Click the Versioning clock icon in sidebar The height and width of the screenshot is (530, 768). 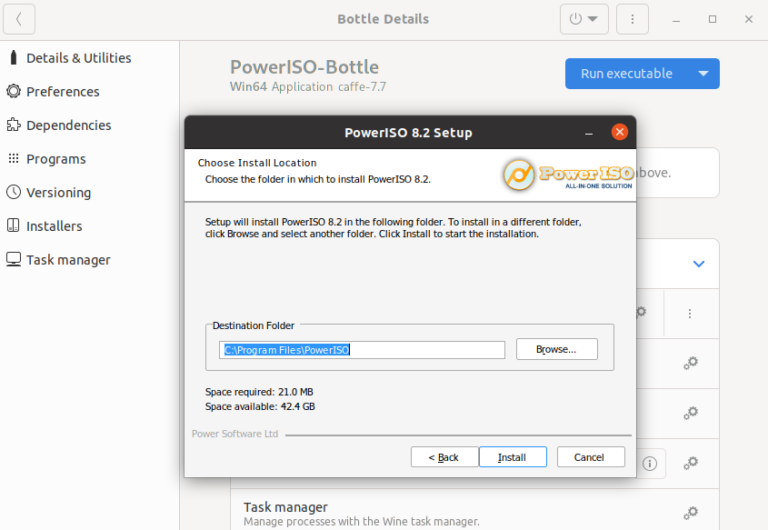coord(14,193)
